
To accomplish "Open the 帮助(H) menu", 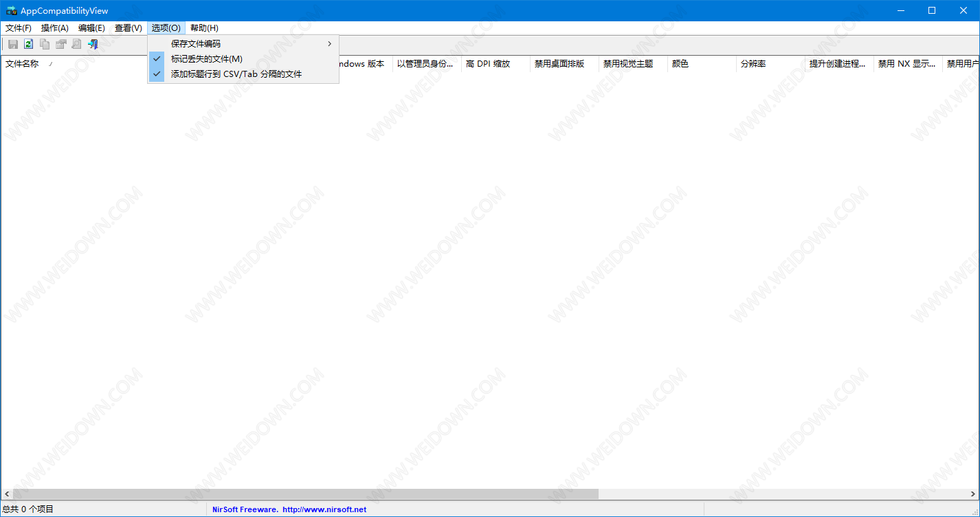I will click(x=204, y=28).
